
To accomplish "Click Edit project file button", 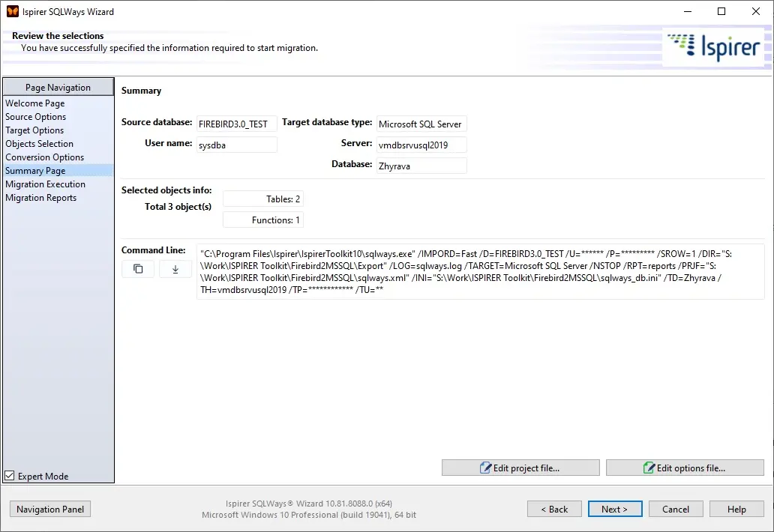I will tap(520, 468).
